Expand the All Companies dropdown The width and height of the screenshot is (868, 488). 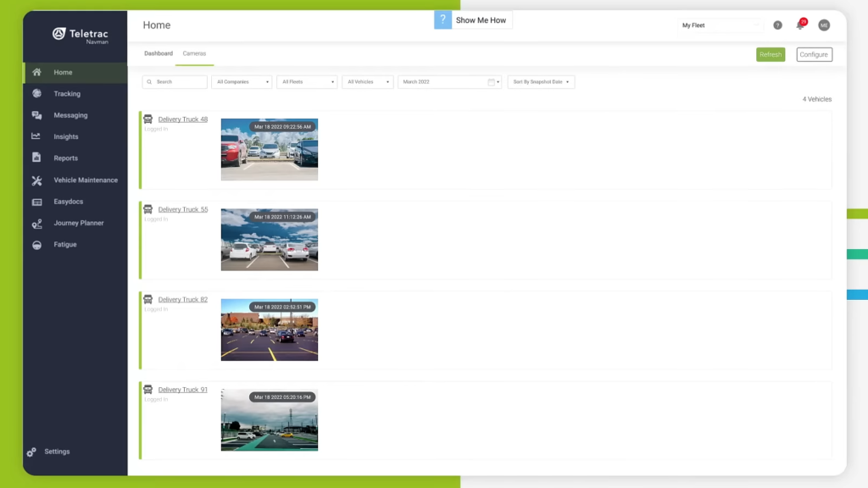click(242, 82)
